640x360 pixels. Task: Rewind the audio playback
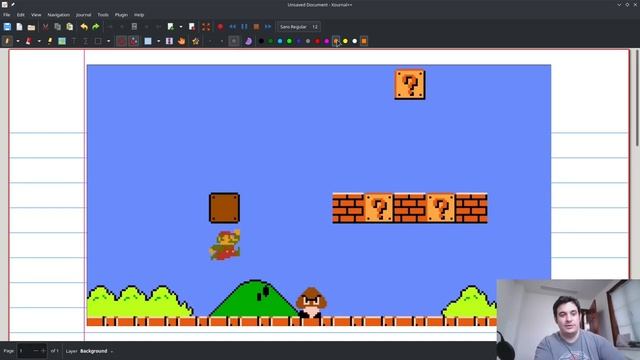232,27
